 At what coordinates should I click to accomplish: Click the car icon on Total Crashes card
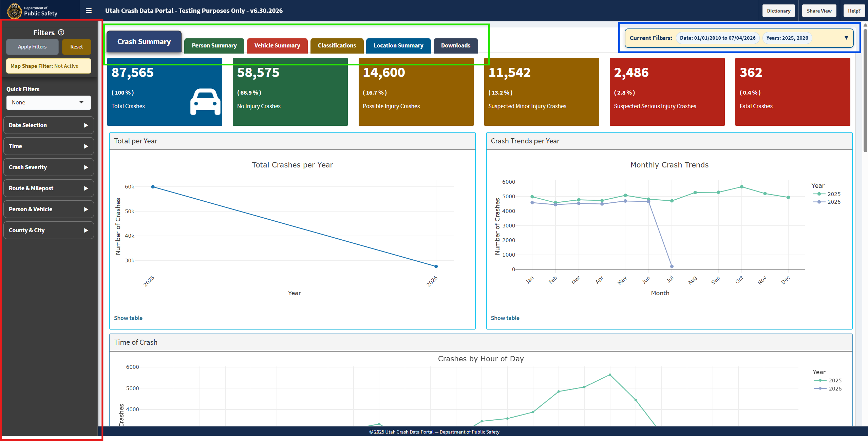(205, 102)
